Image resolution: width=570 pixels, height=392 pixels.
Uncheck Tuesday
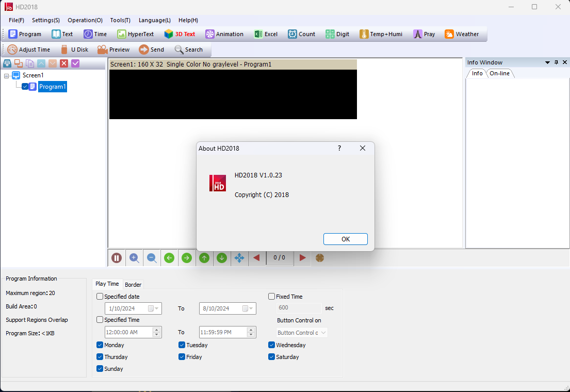click(x=182, y=345)
